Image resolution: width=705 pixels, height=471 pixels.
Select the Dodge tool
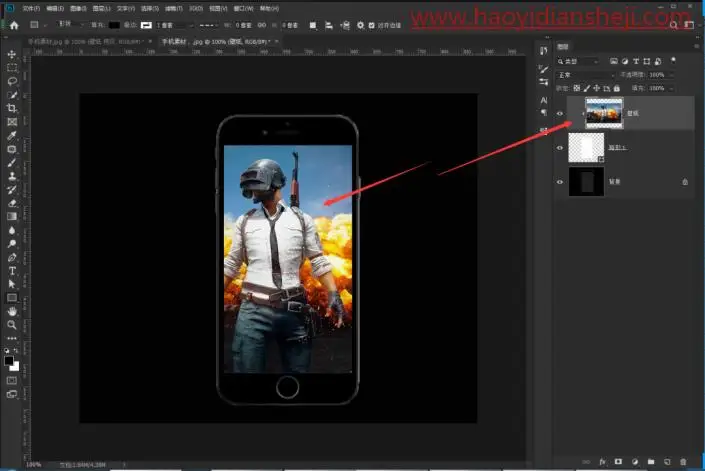point(12,244)
